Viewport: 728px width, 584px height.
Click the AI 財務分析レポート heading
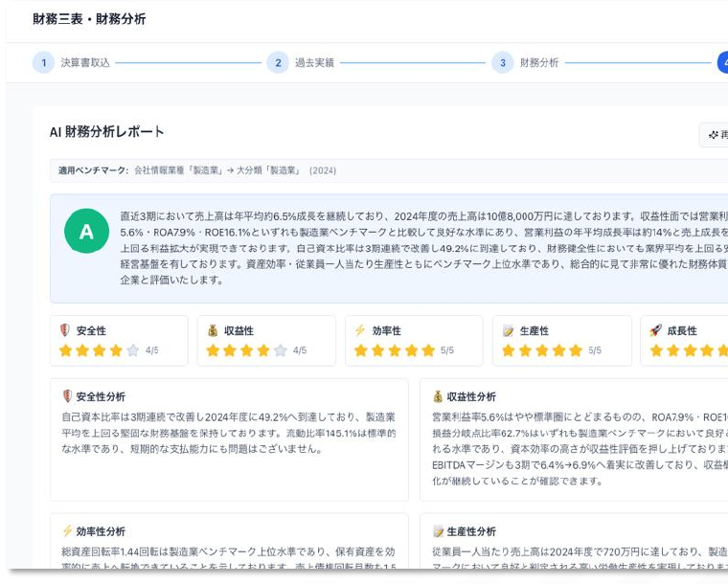[106, 132]
